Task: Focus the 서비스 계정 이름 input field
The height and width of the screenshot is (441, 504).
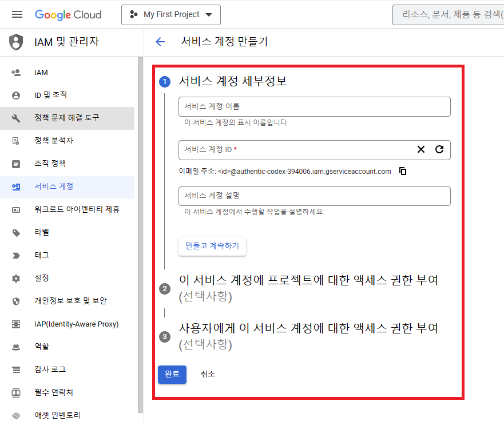Action: tap(314, 107)
